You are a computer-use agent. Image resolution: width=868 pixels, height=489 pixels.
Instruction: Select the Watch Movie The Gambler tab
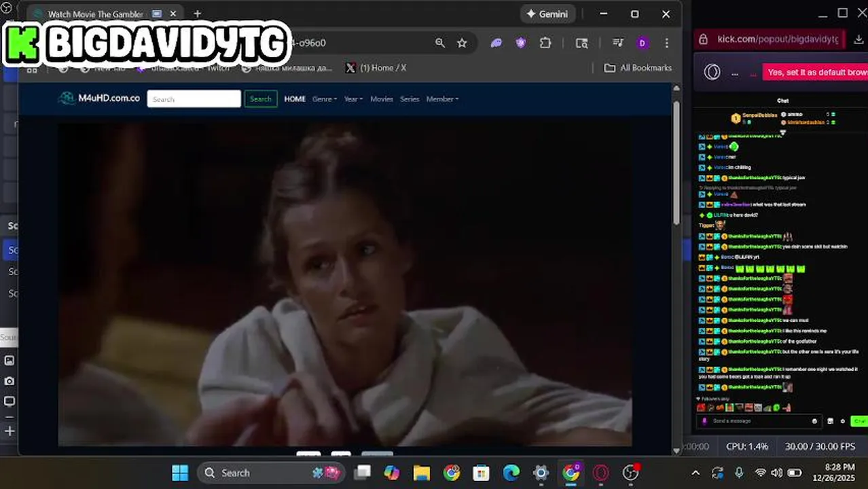point(95,14)
